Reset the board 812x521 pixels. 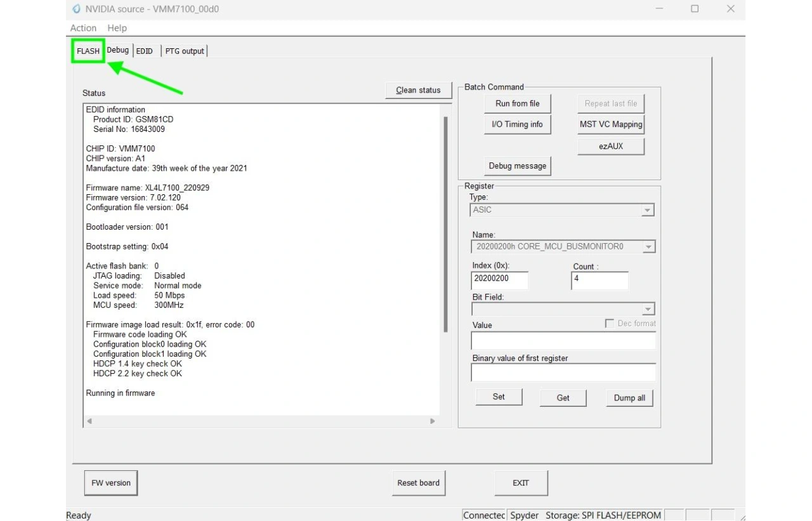[x=419, y=483]
